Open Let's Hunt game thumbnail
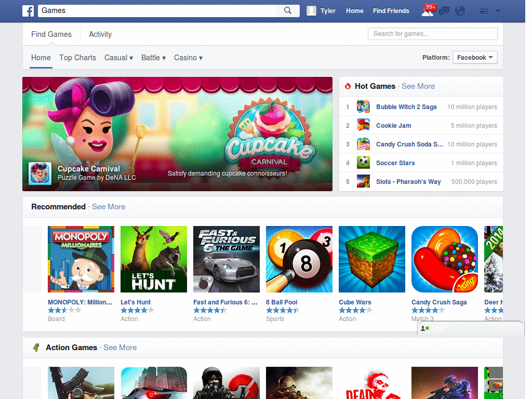Viewport: 532px width, 399px height. tap(154, 259)
